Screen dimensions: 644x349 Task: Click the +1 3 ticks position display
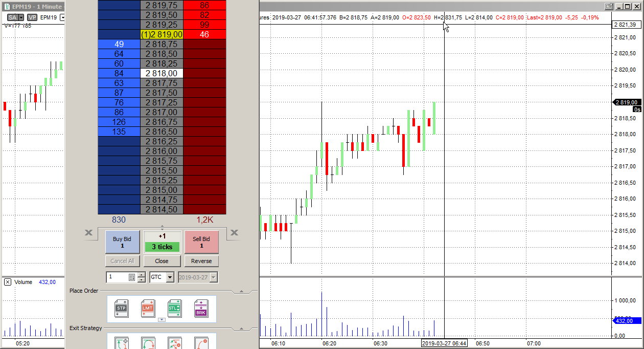[162, 242]
